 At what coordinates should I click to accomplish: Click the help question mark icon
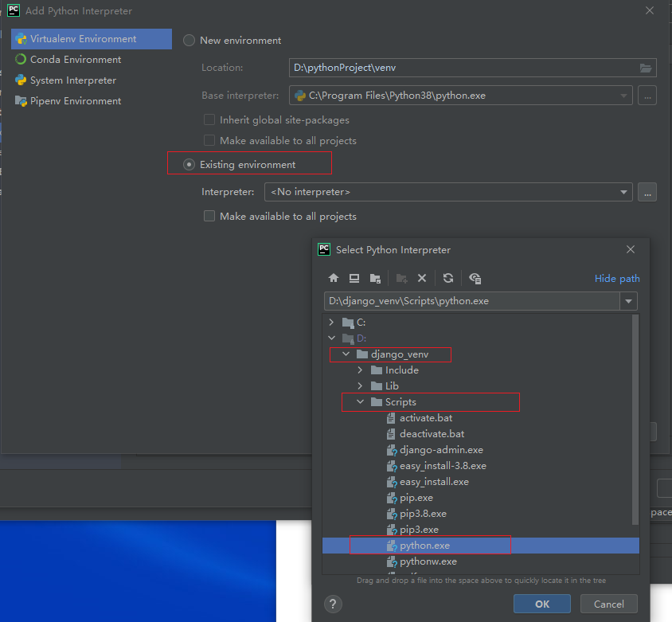333,604
